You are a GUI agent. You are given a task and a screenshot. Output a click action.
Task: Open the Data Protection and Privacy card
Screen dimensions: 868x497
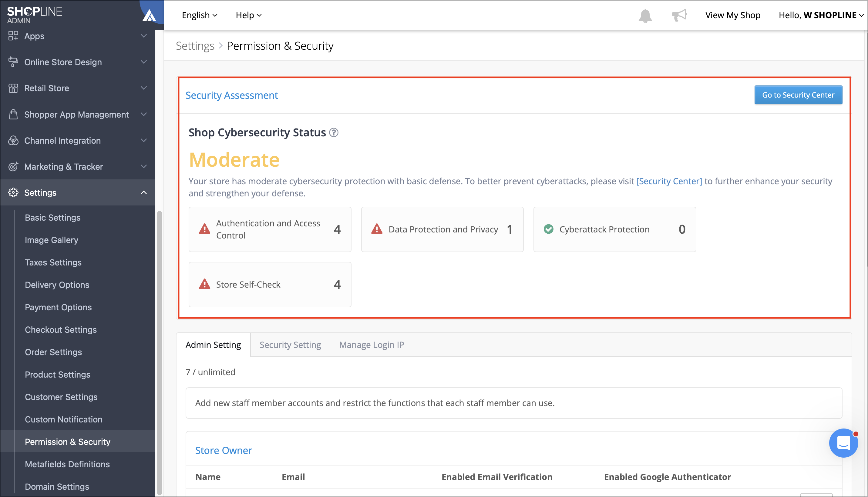pos(442,229)
